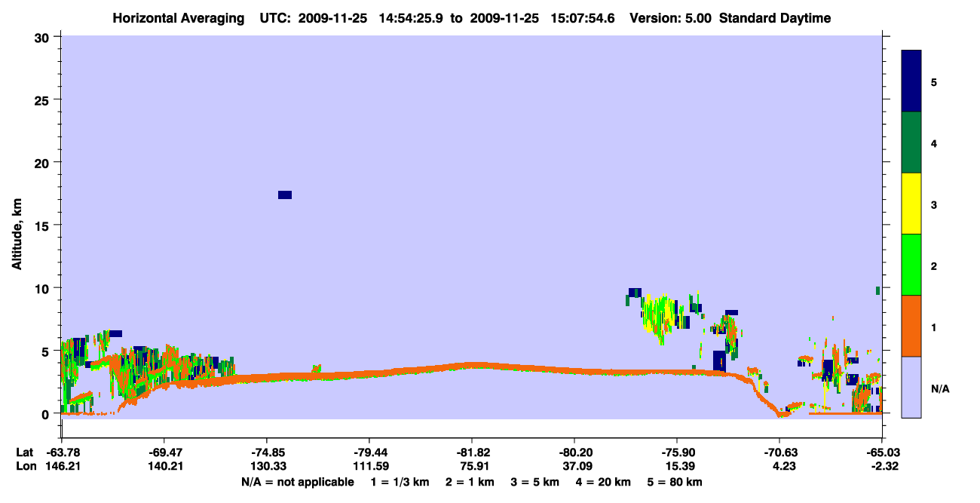The height and width of the screenshot is (503, 980).
Task: Click the lavender N/A color bar segment
Action: pos(911,387)
